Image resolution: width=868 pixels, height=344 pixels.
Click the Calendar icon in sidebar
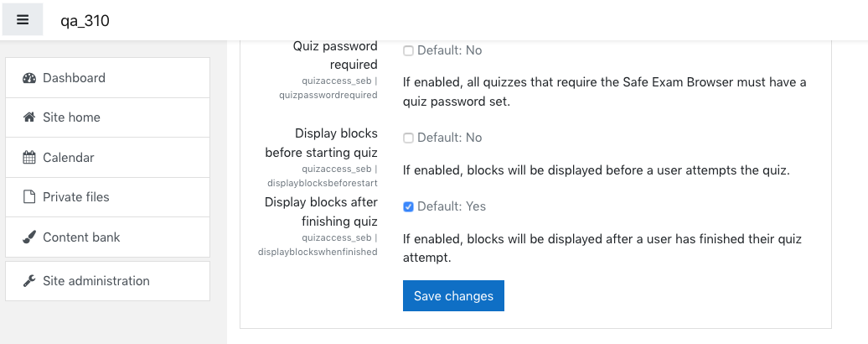pos(29,158)
